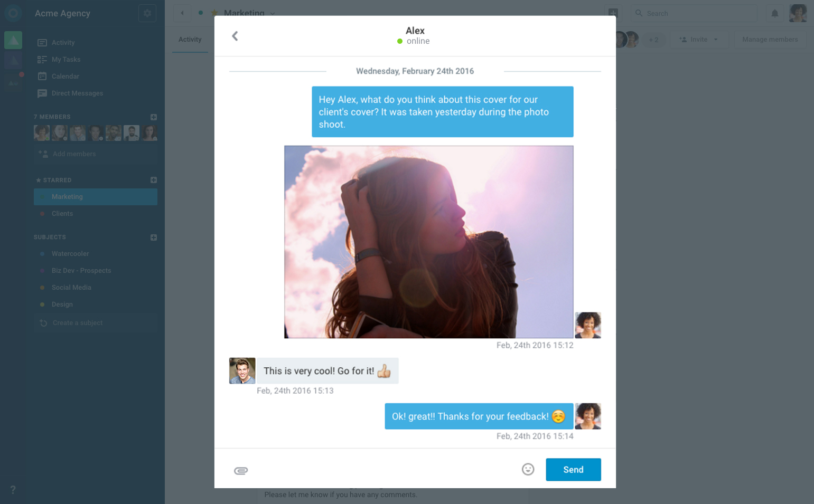Viewport: 814px width, 504px height.
Task: Send the chat message
Action: coord(573,470)
